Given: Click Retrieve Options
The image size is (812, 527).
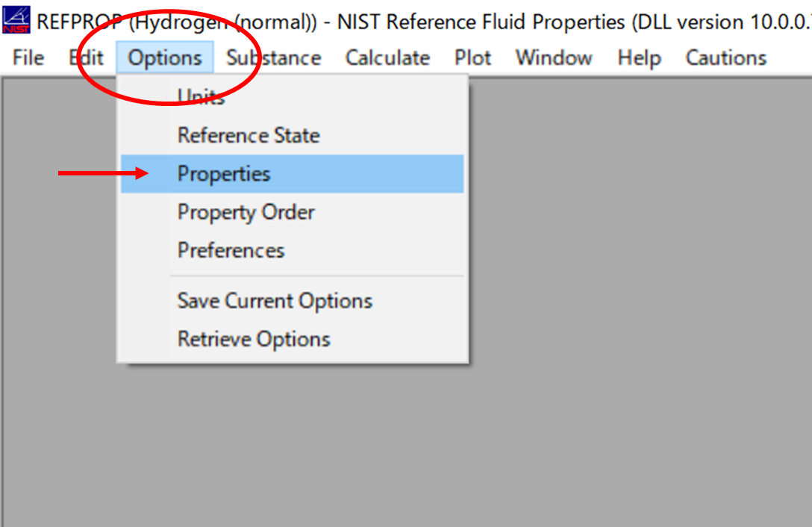Looking at the screenshot, I should point(254,339).
